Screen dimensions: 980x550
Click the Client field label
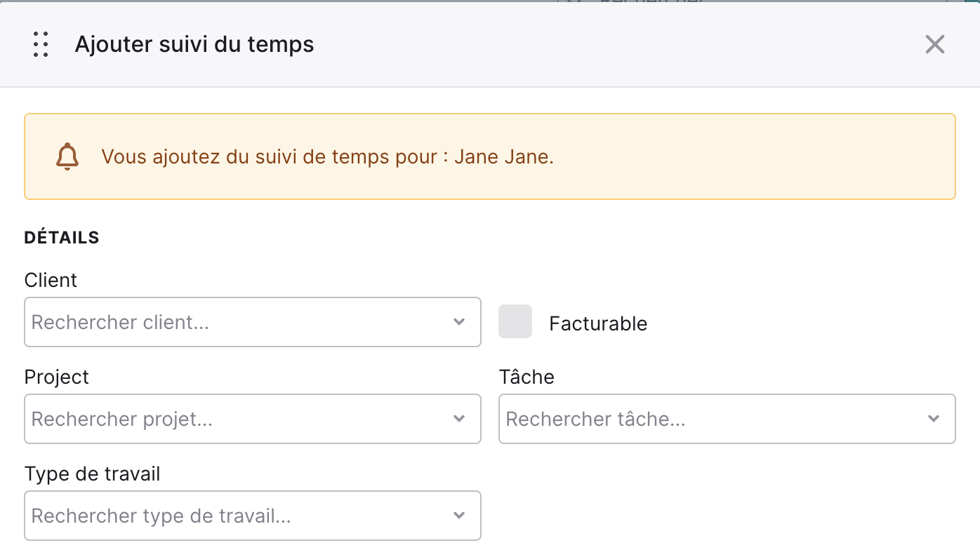pyautogui.click(x=51, y=280)
